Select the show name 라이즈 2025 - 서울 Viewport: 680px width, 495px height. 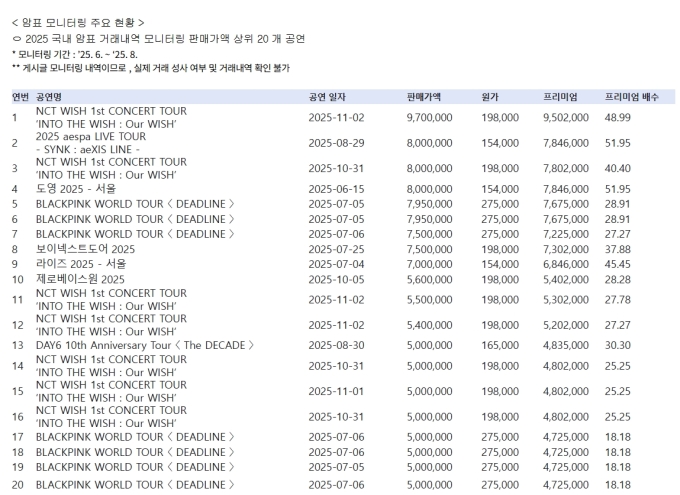pyautogui.click(x=81, y=264)
